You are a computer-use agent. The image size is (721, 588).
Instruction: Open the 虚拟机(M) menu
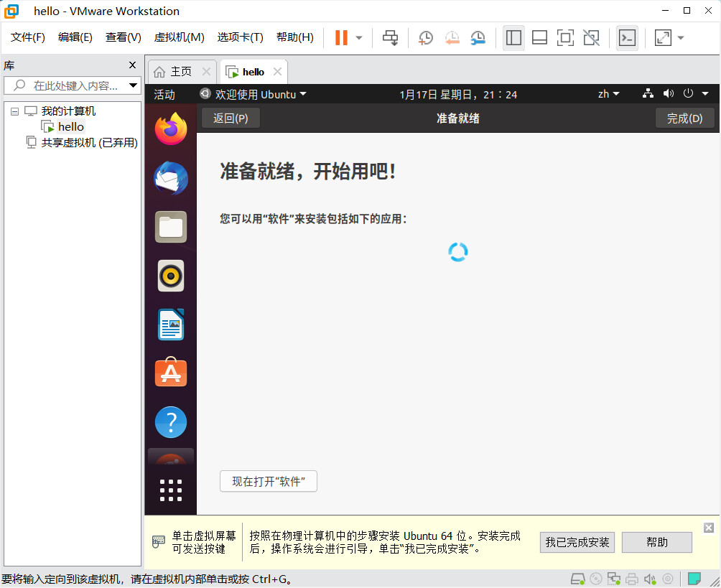[179, 37]
